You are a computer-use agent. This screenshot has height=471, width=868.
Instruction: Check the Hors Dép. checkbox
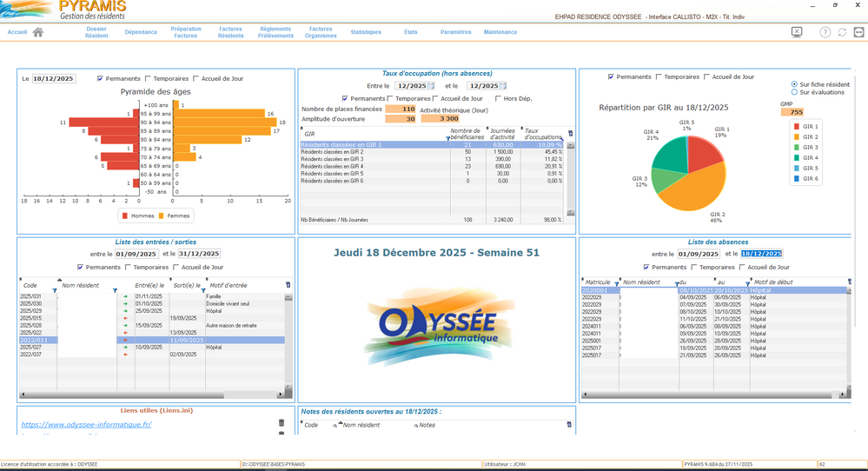[498, 99]
